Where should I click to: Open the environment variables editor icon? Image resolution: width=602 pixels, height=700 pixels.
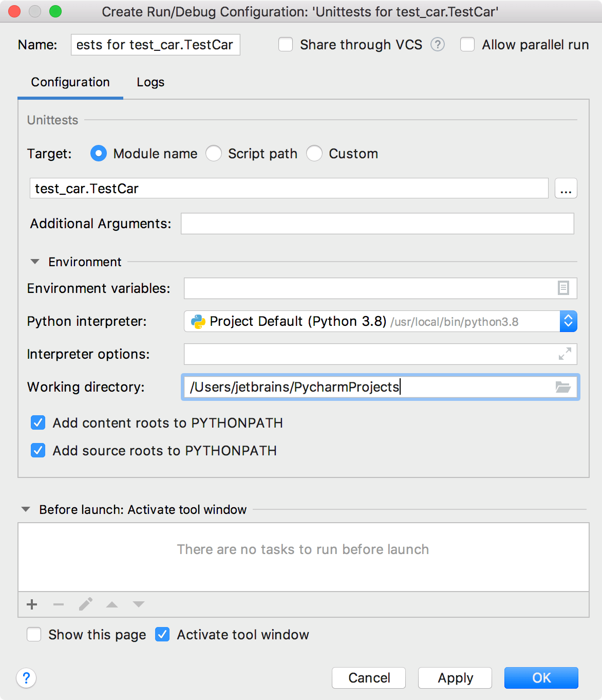(x=563, y=288)
